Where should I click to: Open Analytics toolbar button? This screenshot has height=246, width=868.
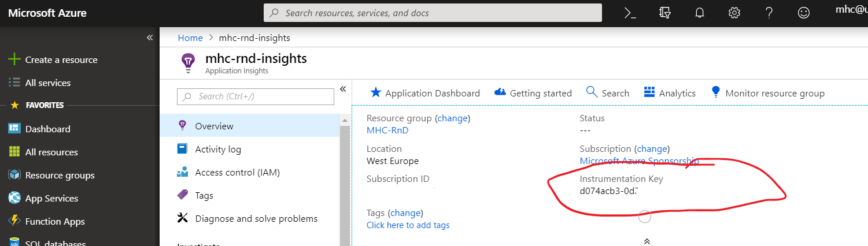[670, 92]
